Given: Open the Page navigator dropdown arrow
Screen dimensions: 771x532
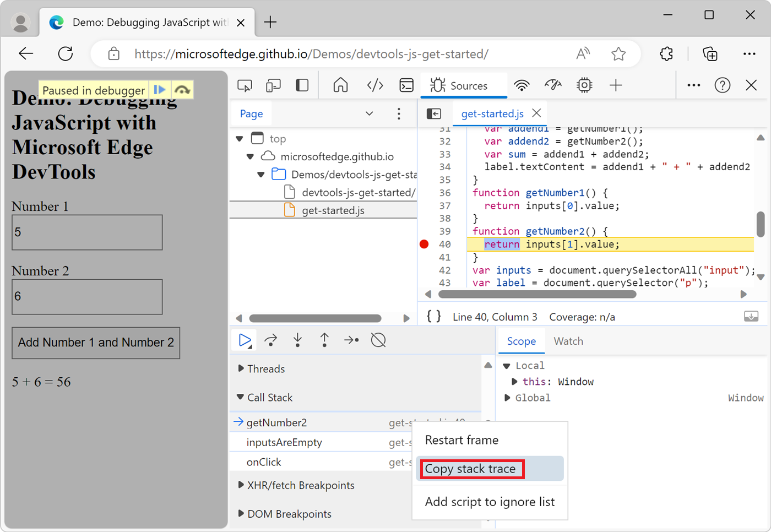Looking at the screenshot, I should pos(369,113).
